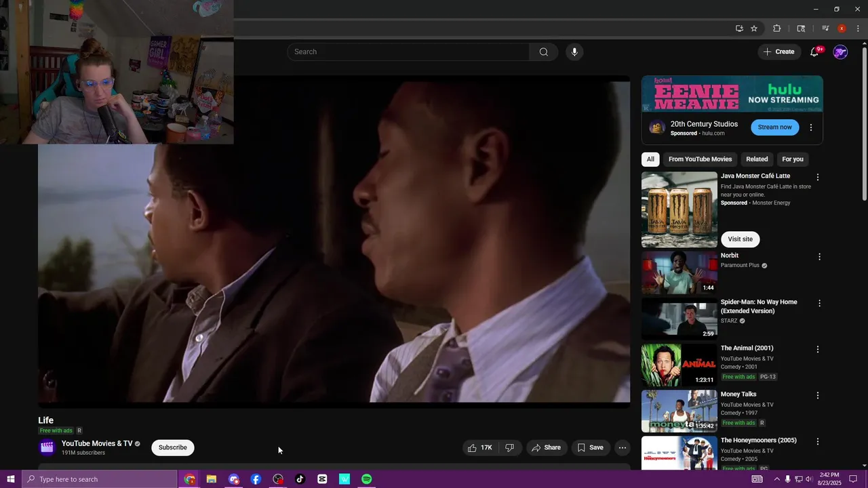Click the install app icon in address bar
This screenshot has width=868, height=488.
pos(739,28)
